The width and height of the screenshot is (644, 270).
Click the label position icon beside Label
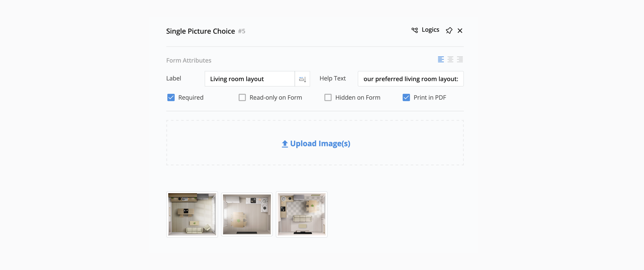point(302,79)
